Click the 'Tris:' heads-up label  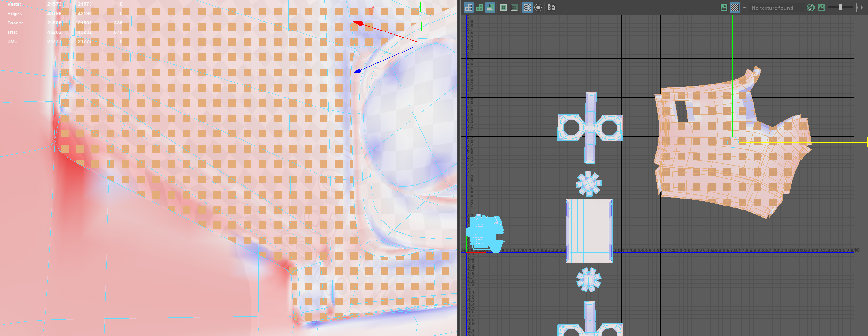click(12, 32)
